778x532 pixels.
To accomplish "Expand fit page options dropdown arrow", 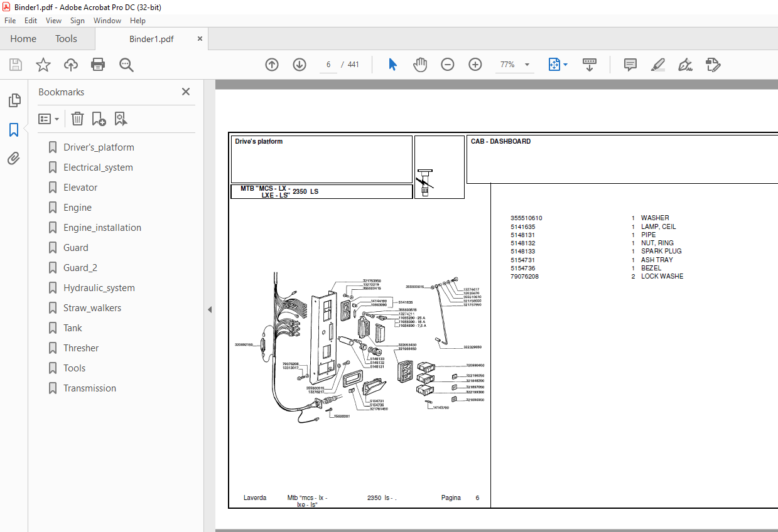I will (566, 65).
